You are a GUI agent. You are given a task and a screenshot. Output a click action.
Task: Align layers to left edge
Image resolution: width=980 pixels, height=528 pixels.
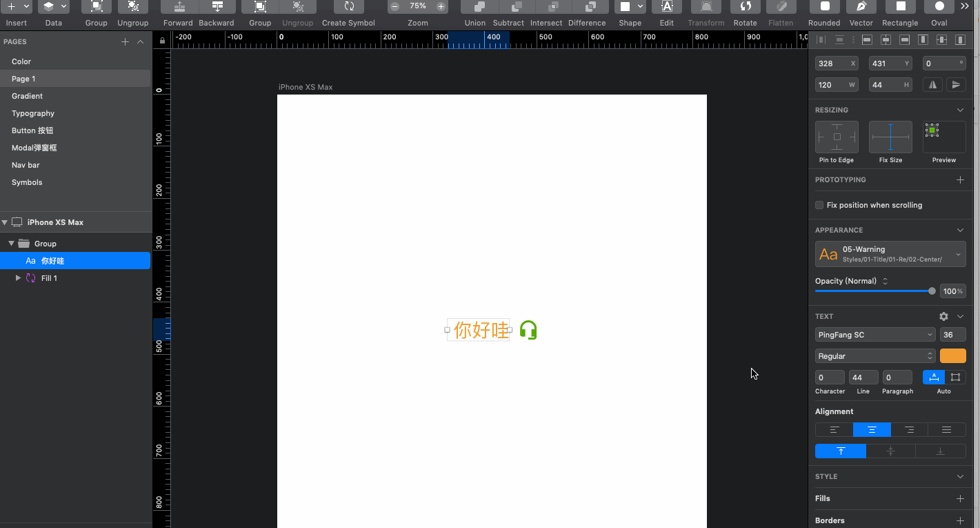tap(867, 41)
